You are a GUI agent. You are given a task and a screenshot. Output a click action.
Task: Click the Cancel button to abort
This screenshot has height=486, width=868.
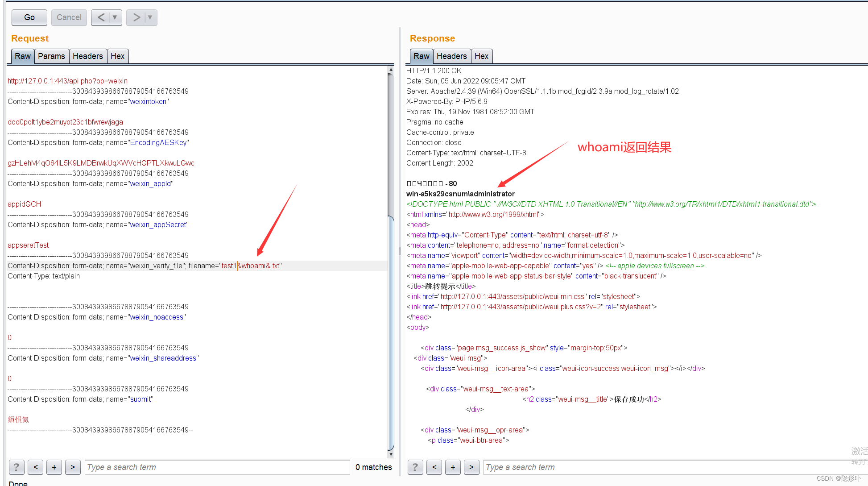68,17
